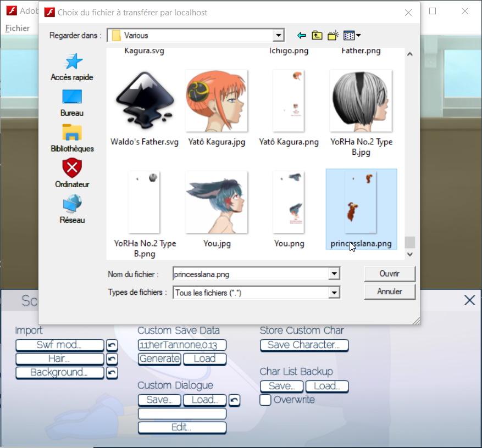Screen dimensions: 482x448
Task: Go up one folder level icon
Action: coord(317,36)
